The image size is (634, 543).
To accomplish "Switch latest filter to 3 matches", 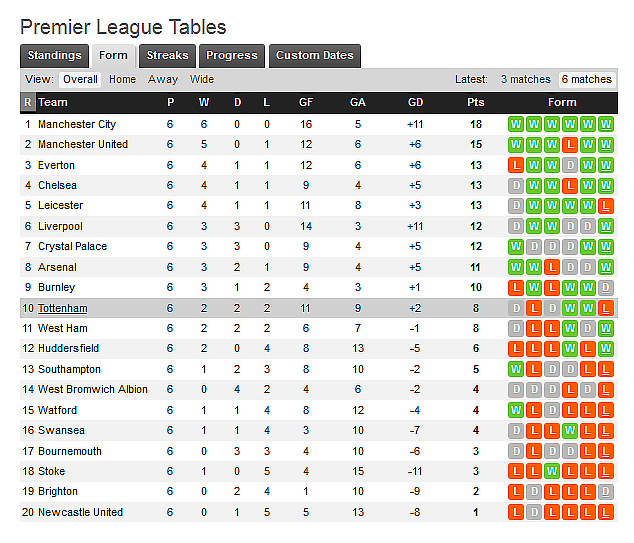I will pyautogui.click(x=526, y=79).
